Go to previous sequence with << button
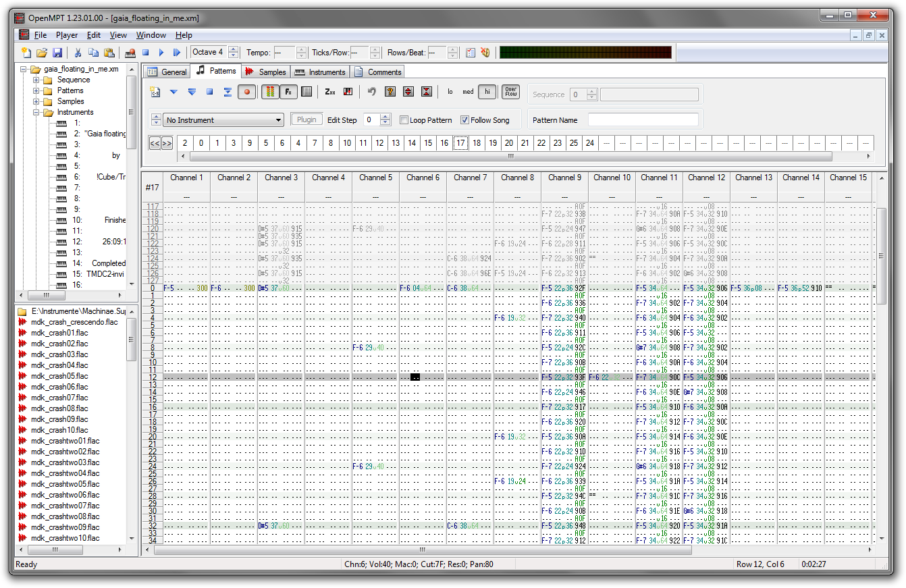Screen dimensions: 906x588 point(155,142)
